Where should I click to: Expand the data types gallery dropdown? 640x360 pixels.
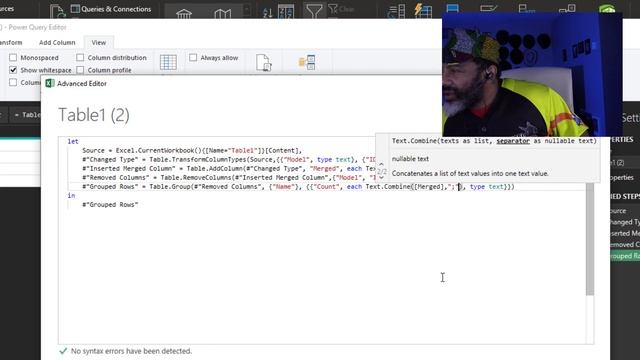[247, 10]
